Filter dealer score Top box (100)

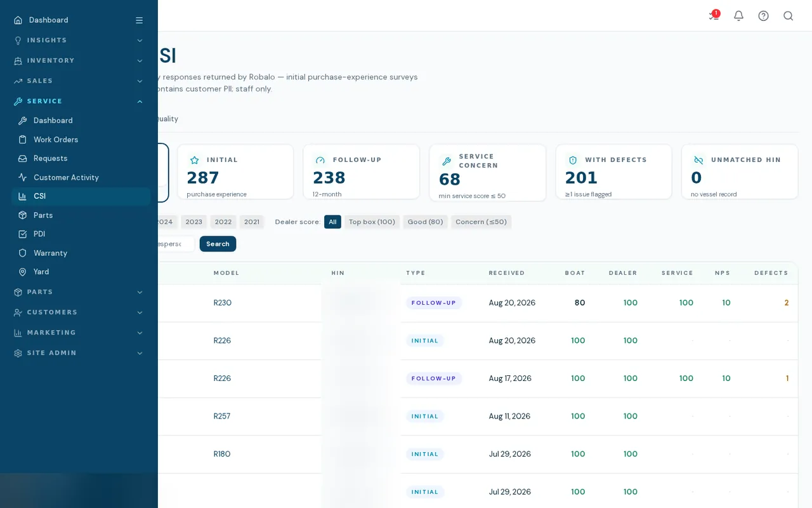click(x=372, y=222)
